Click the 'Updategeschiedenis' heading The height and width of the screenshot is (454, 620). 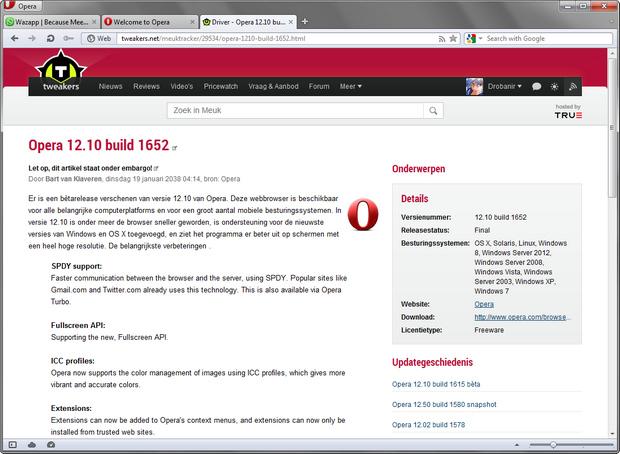[x=432, y=362]
